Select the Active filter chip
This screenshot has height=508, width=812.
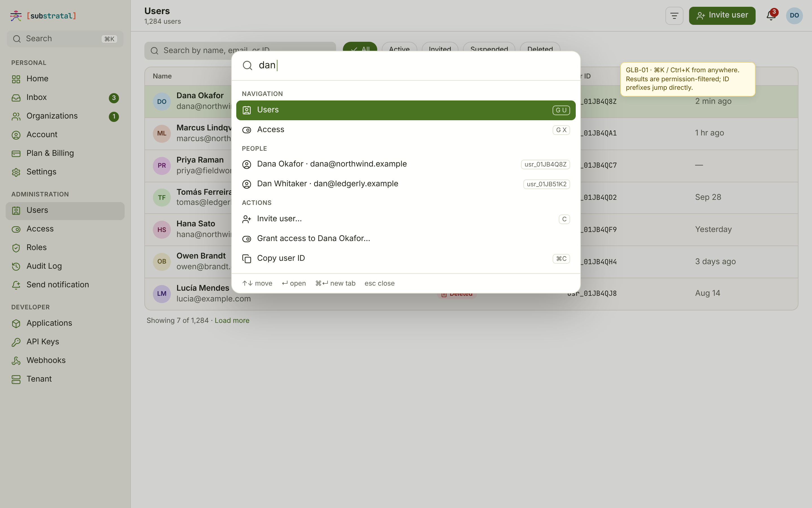(x=399, y=47)
